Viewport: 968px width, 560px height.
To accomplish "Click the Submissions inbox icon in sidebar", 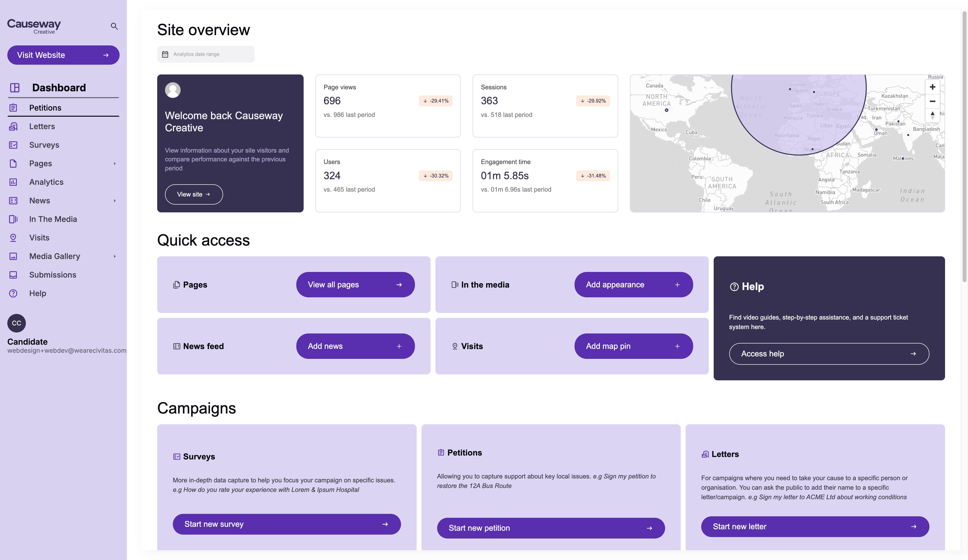I will click(x=13, y=275).
